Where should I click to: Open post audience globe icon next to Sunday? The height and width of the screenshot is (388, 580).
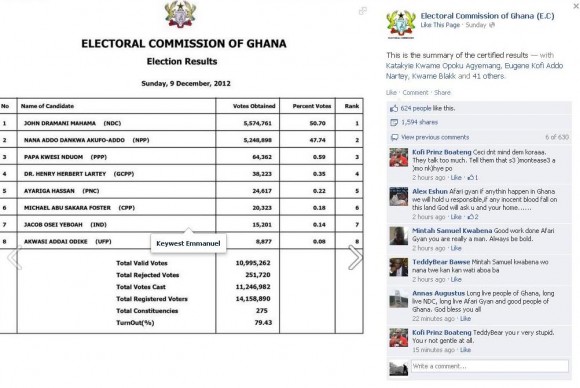pos(492,25)
